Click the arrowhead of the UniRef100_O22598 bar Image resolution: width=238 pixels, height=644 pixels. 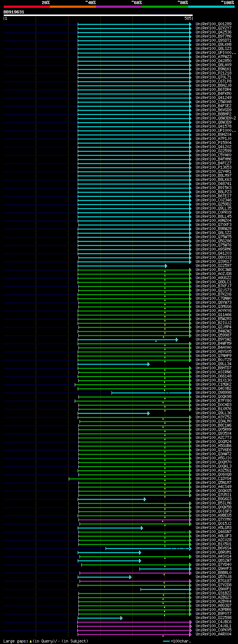tap(121, 618)
